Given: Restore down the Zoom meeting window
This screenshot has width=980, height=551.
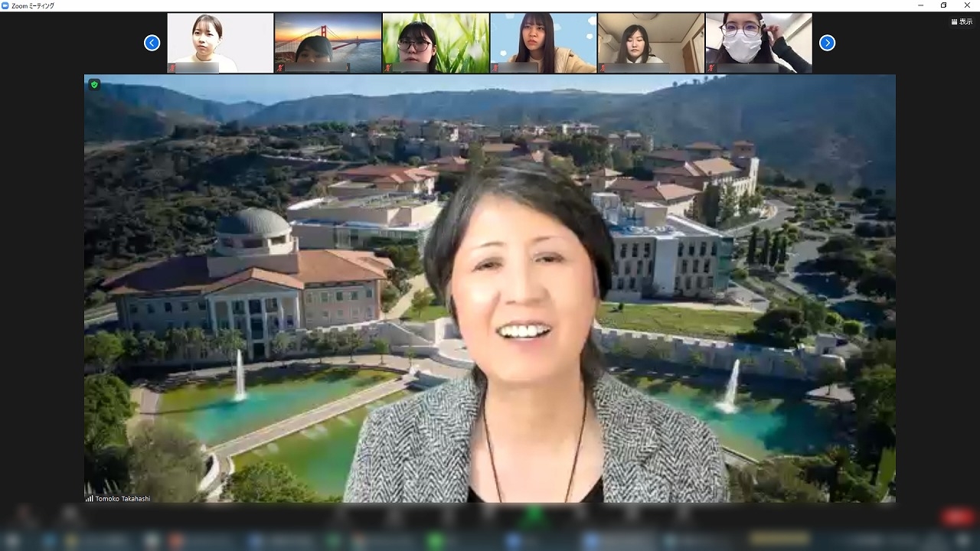Looking at the screenshot, I should (x=944, y=5).
